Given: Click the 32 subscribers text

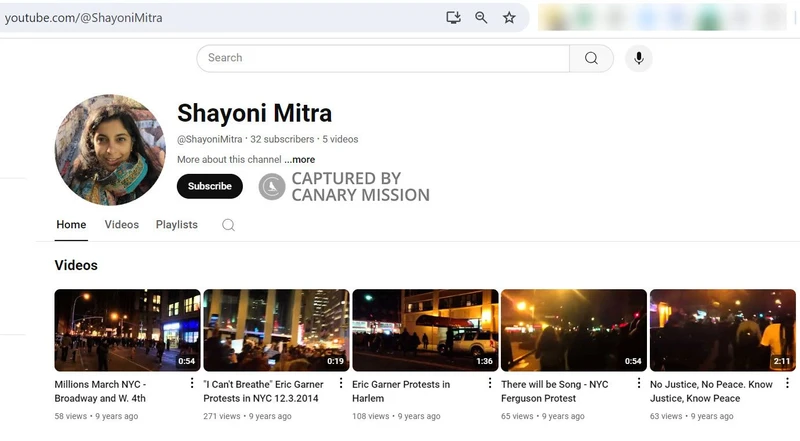Looking at the screenshot, I should [282, 139].
